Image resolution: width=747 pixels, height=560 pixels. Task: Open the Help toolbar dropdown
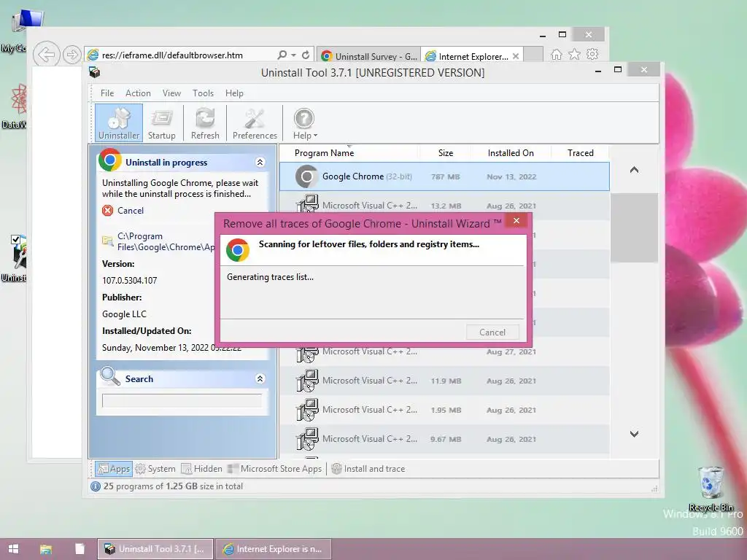305,123
